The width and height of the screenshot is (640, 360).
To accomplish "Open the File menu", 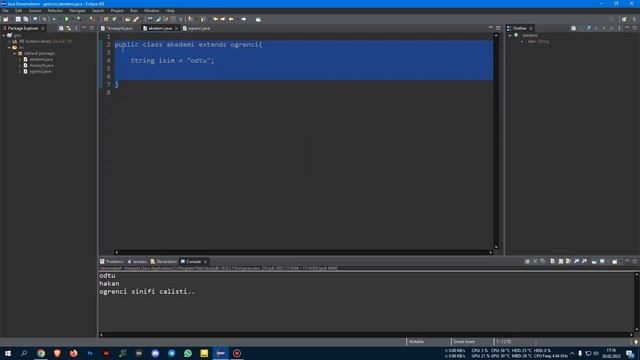I will point(5,11).
